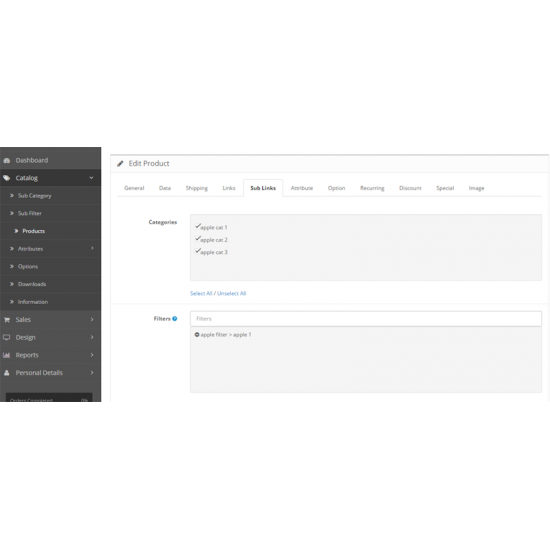This screenshot has height=550, width=550.
Task: Open Dashboard from the sidebar icon
Action: 7,160
